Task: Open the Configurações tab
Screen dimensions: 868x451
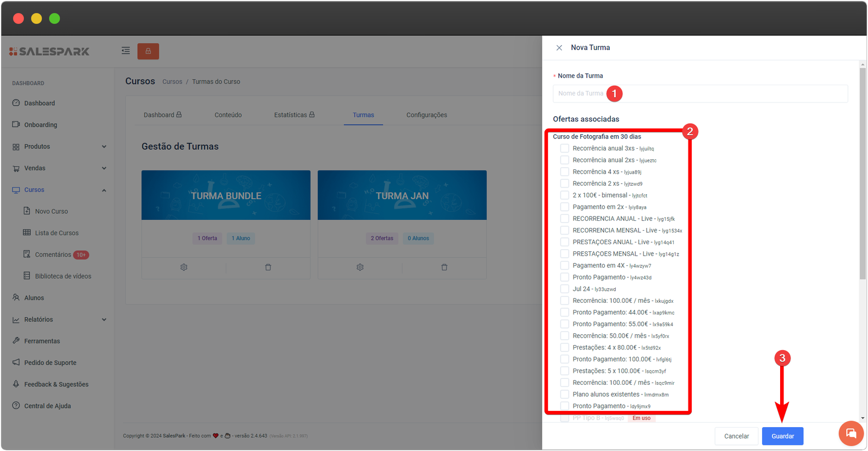Action: [x=426, y=115]
